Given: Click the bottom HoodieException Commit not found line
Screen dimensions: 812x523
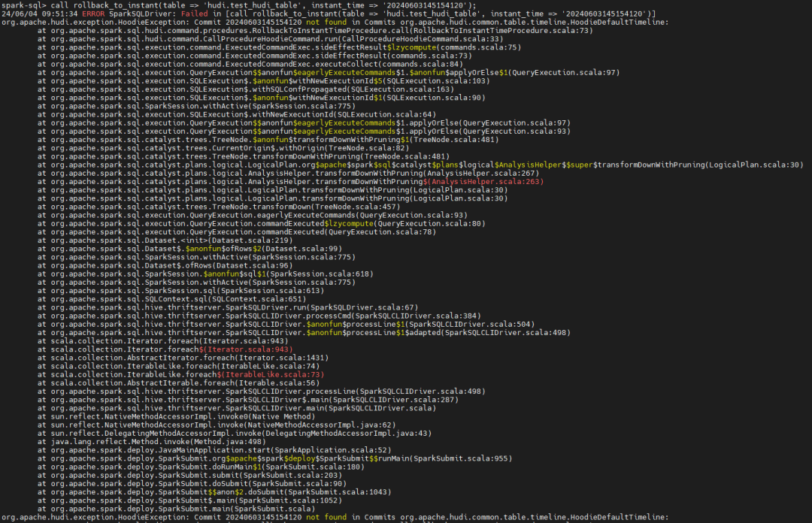Looking at the screenshot, I should click(335, 517).
